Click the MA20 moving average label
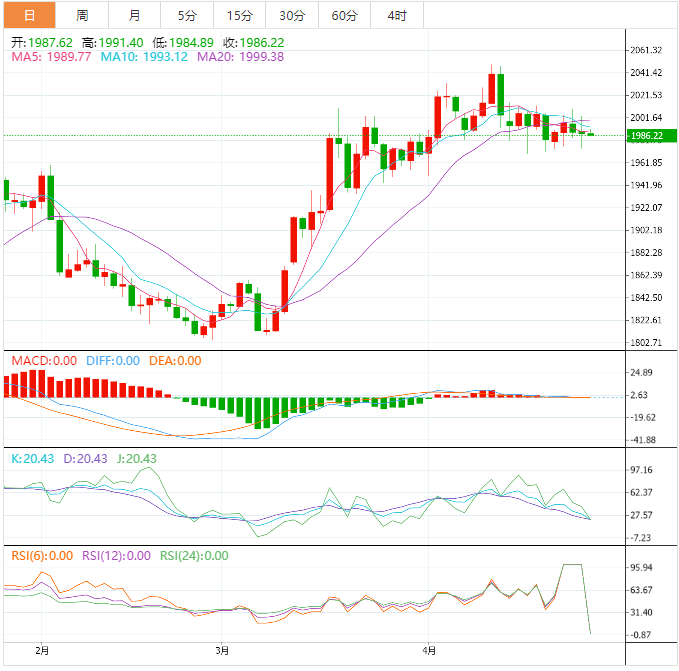The image size is (679, 671). click(x=240, y=57)
